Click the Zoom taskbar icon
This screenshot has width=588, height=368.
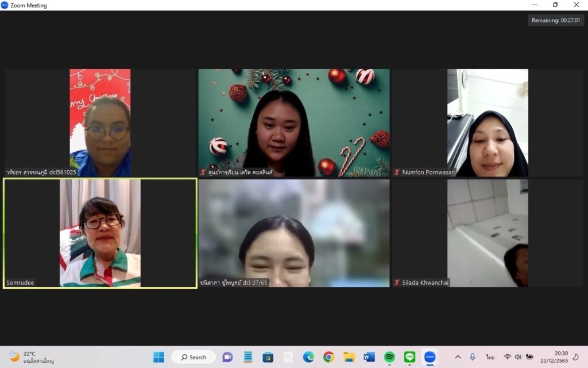click(x=430, y=357)
